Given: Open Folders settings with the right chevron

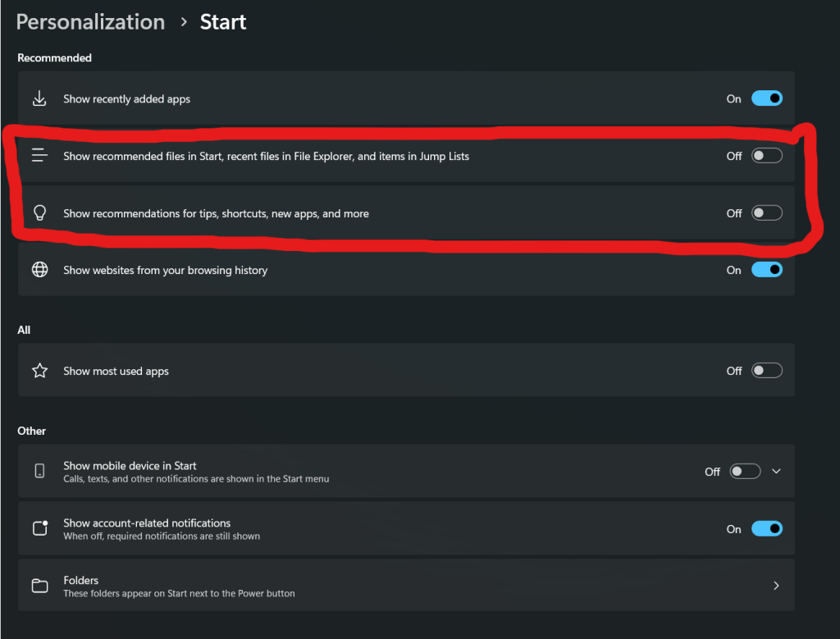Looking at the screenshot, I should [x=776, y=586].
